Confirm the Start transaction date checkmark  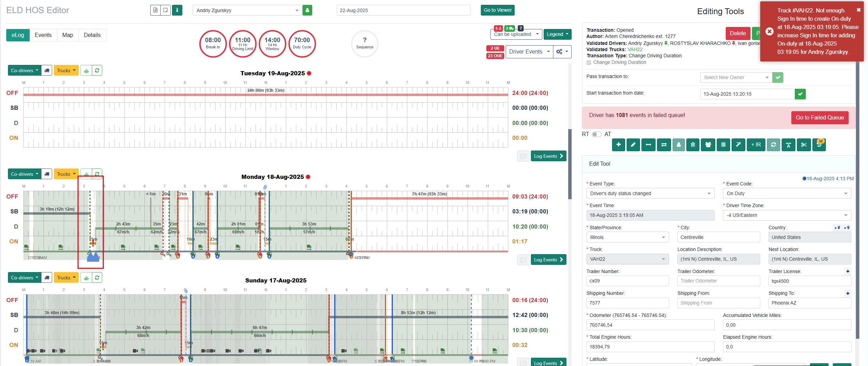pyautogui.click(x=800, y=94)
